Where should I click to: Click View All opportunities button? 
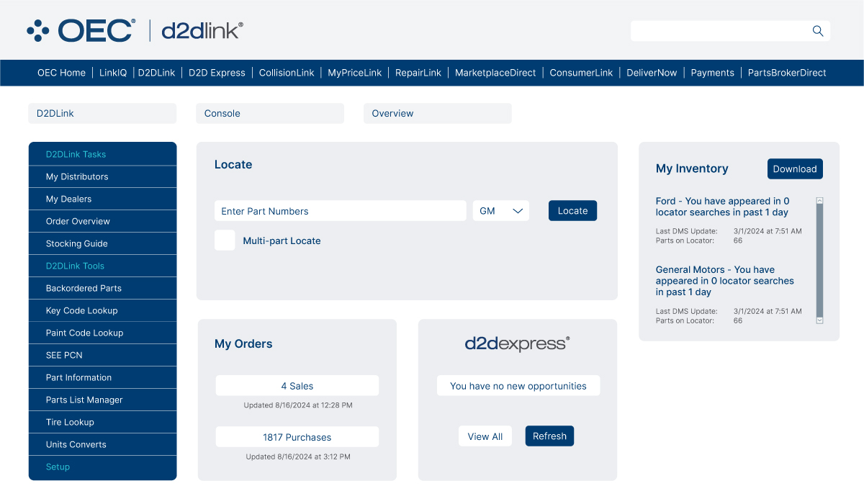point(485,436)
